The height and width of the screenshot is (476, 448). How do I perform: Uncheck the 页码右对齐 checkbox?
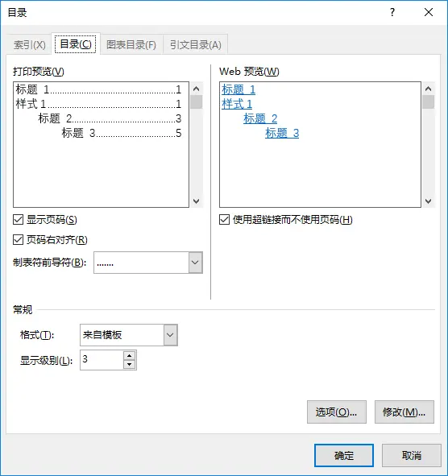coord(18,240)
